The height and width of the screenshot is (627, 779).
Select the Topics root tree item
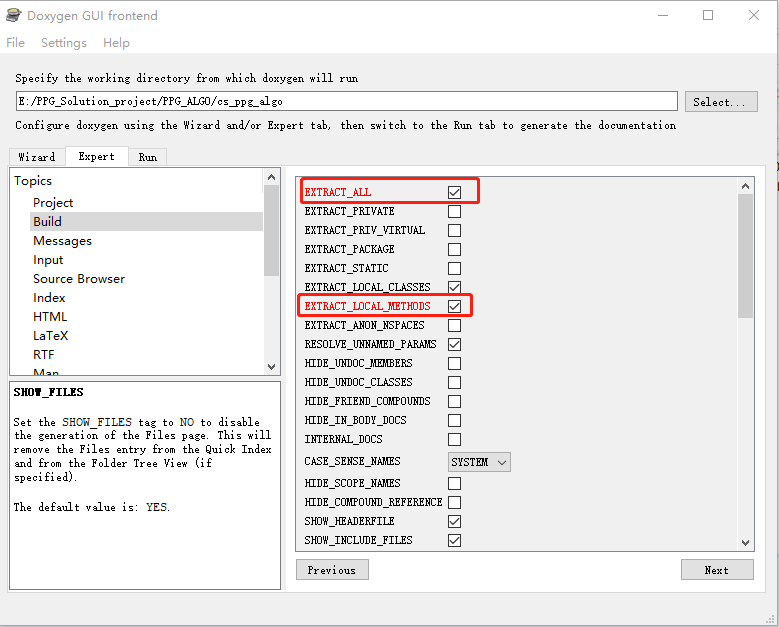(x=33, y=181)
